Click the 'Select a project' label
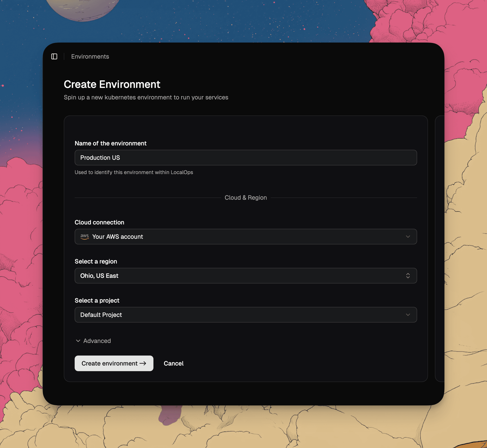This screenshot has width=487, height=448. pyautogui.click(x=97, y=300)
